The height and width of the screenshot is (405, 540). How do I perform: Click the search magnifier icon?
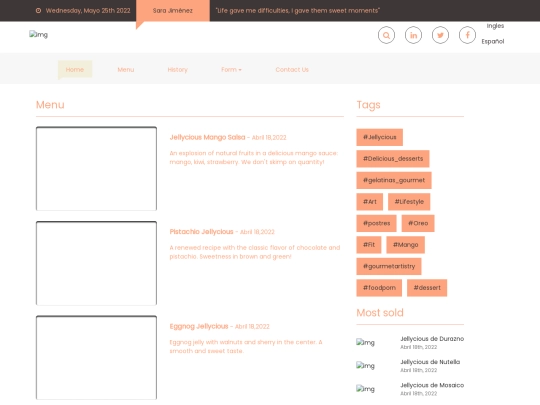(x=386, y=35)
